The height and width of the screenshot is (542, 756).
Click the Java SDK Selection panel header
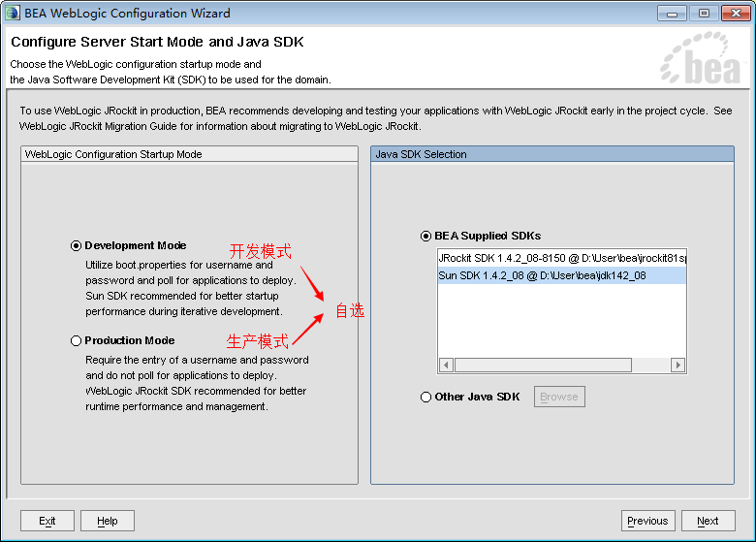click(551, 154)
